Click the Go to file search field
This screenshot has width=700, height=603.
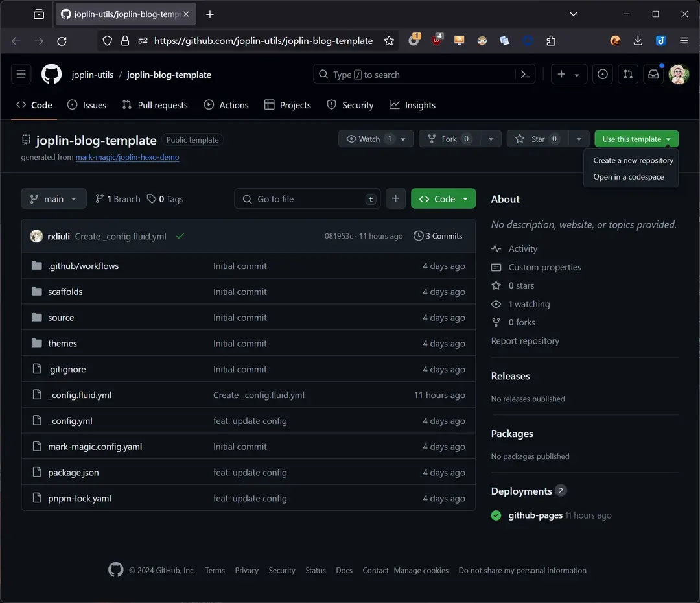[308, 199]
